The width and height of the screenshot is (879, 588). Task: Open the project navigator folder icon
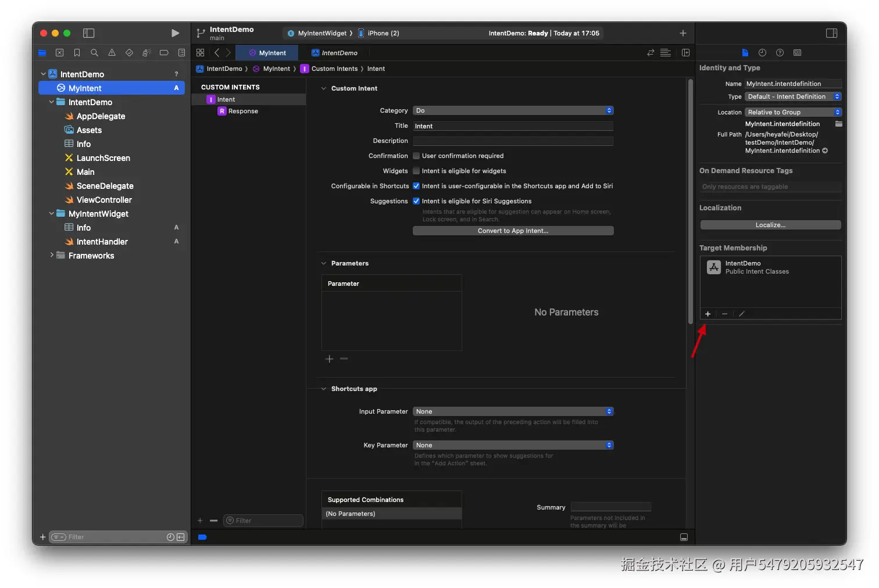point(42,53)
